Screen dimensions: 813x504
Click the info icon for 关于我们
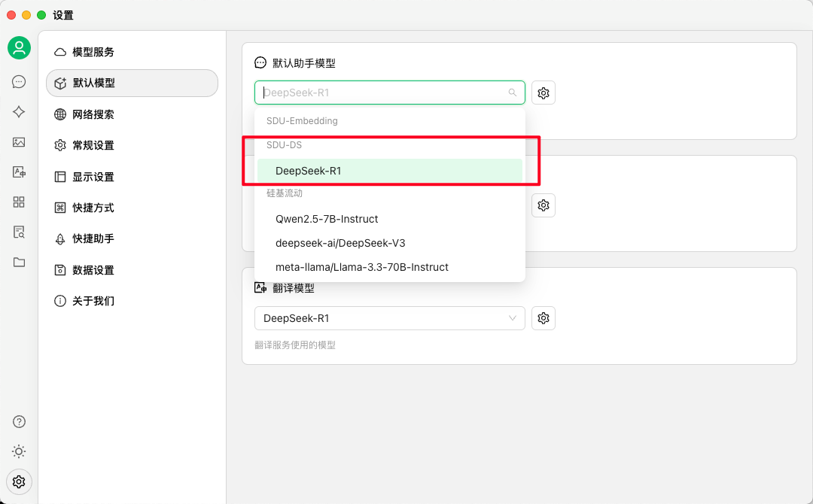pyautogui.click(x=60, y=301)
